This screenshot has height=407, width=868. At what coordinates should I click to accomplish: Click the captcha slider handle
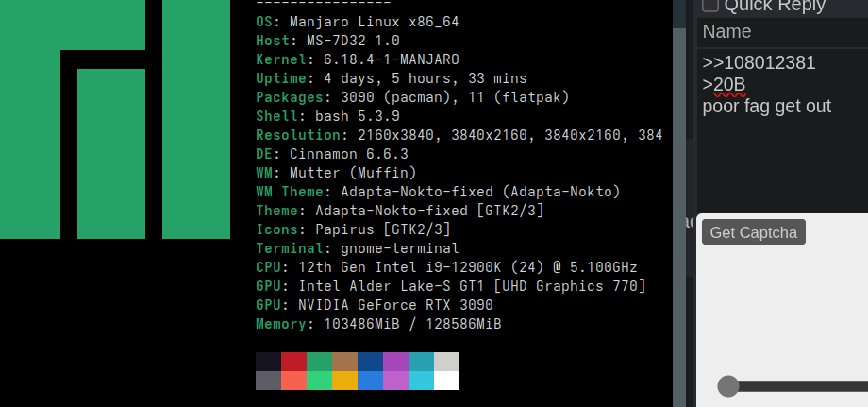(728, 386)
